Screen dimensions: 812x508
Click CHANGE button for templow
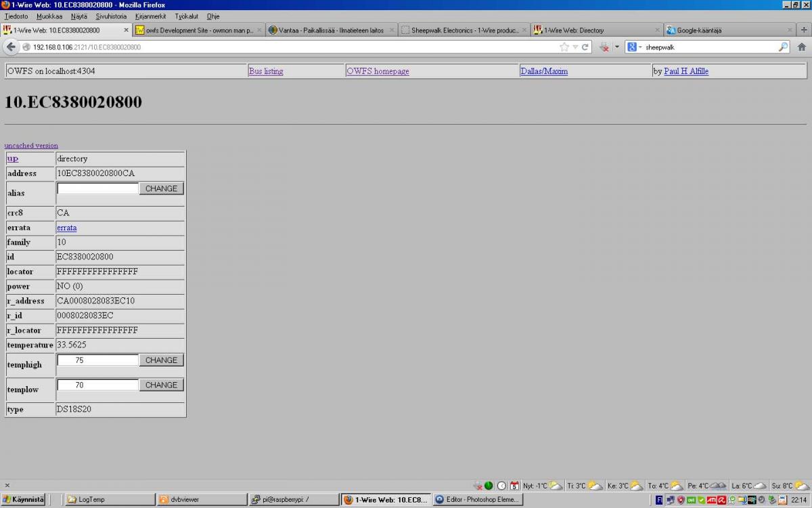[x=161, y=385]
